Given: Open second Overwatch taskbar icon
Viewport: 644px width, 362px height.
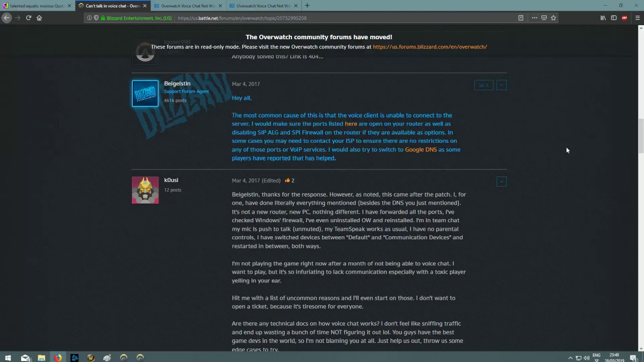Looking at the screenshot, I should coord(140,358).
